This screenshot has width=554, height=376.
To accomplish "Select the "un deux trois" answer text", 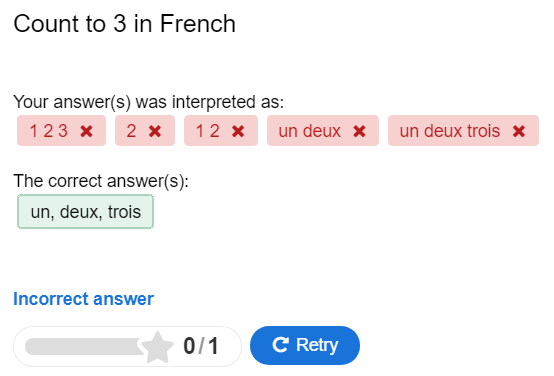I will [450, 131].
